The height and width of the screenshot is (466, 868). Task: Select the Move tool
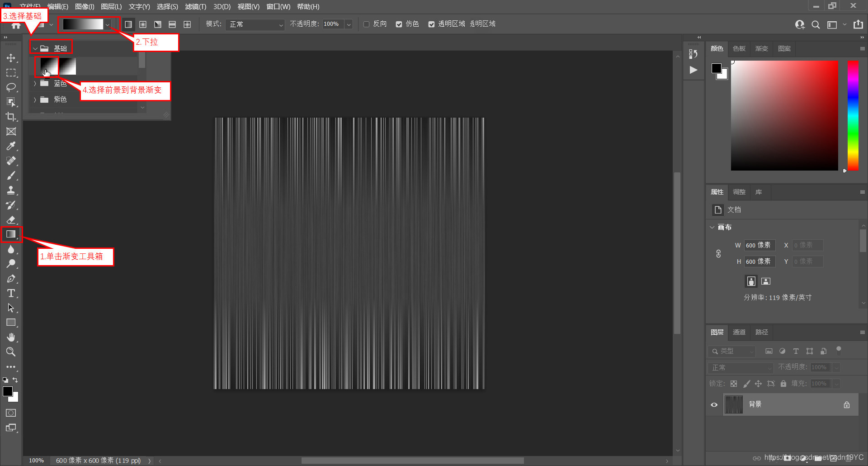tap(11, 58)
